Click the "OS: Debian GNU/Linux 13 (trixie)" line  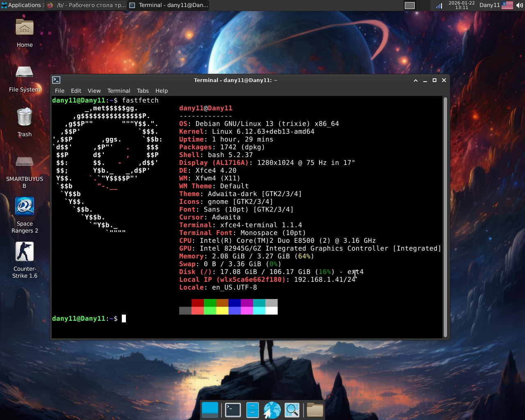pyautogui.click(x=259, y=124)
